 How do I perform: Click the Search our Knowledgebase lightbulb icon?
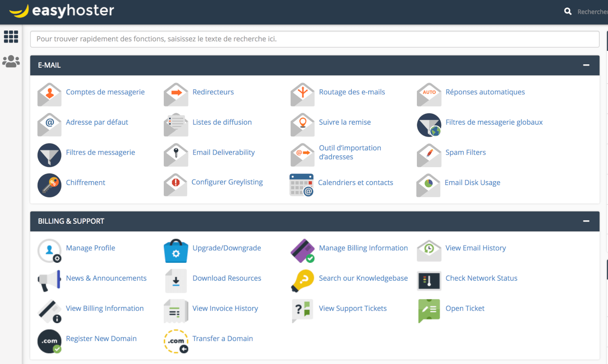pyautogui.click(x=302, y=281)
